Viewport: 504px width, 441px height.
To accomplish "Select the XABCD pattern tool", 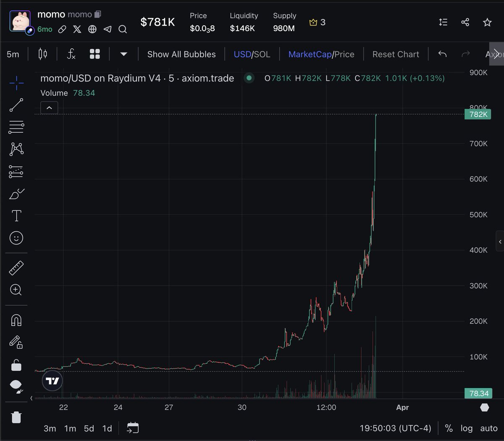I will 16,149.
